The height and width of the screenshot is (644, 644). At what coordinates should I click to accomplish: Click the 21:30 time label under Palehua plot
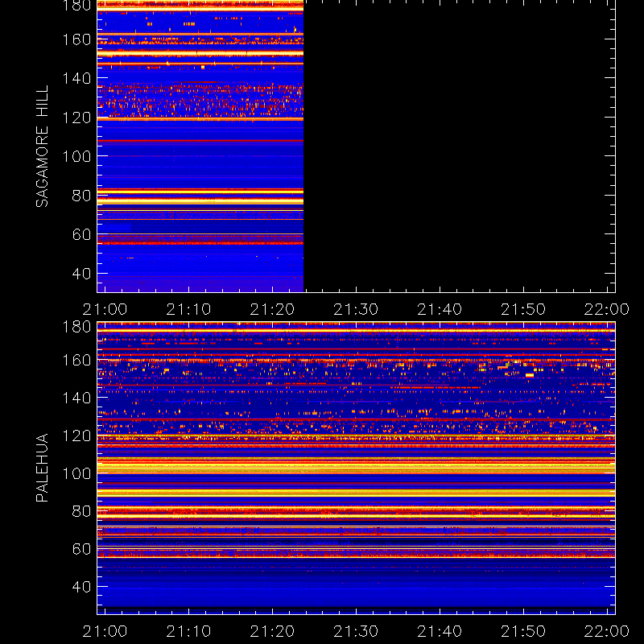(356, 631)
